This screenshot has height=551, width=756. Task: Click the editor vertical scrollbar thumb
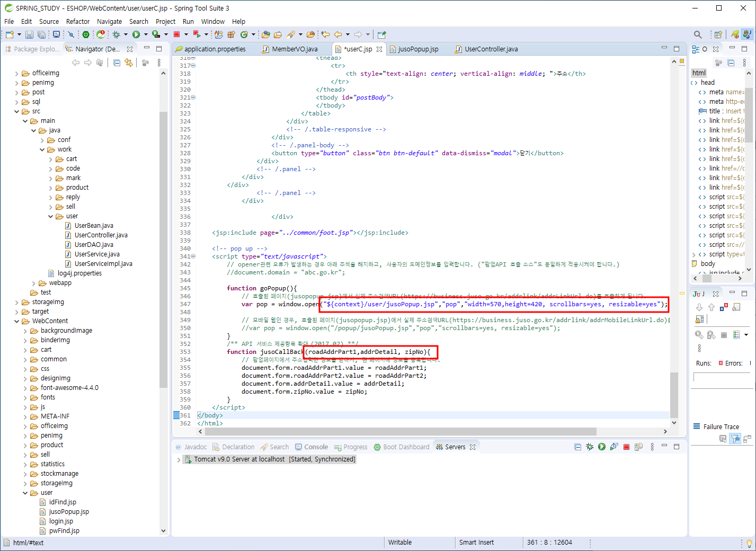tap(674, 395)
